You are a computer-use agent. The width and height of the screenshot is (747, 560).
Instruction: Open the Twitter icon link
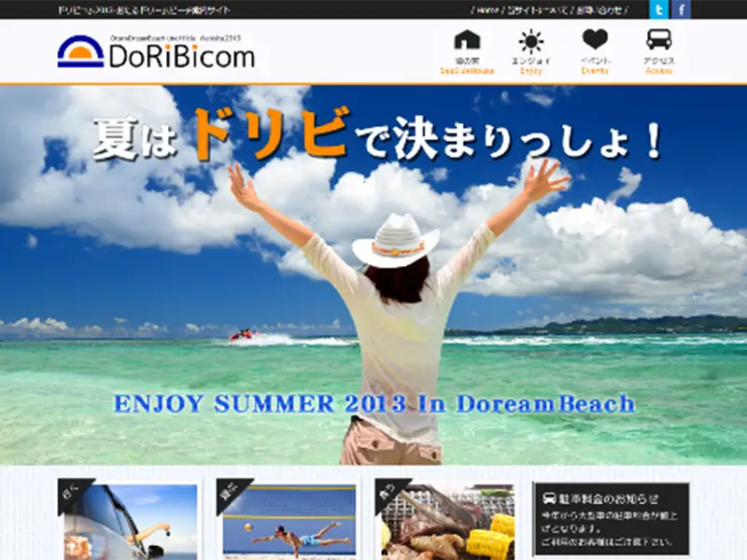click(658, 9)
